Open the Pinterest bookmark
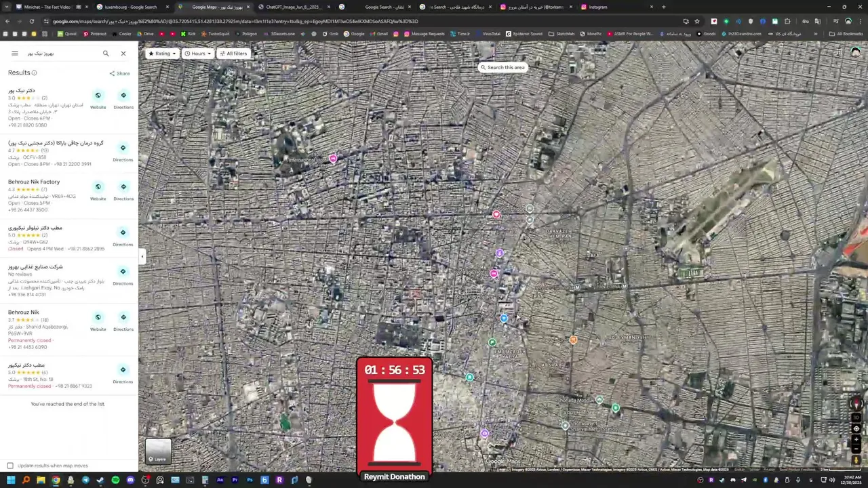Screen dimensions: 868x488 [x=95, y=34]
